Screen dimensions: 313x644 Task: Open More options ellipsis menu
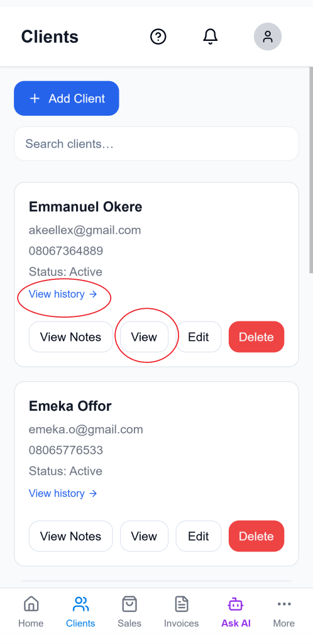click(284, 612)
